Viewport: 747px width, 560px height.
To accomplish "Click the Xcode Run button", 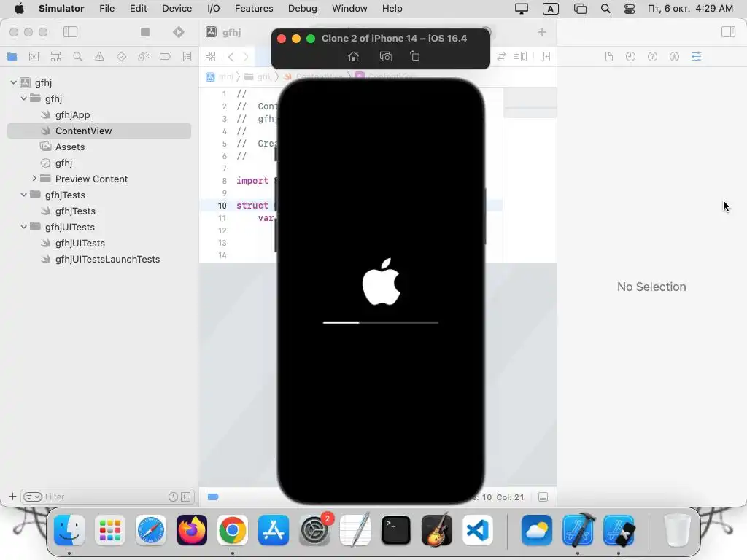I will (178, 32).
